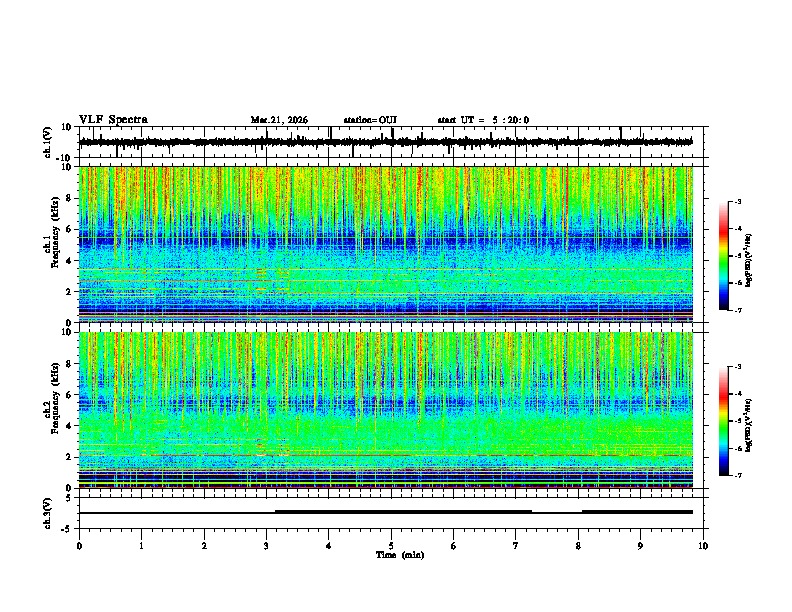The height and width of the screenshot is (612, 792).
Task: Click the "start UT = 5 :20: 0" text
Action: (x=483, y=120)
